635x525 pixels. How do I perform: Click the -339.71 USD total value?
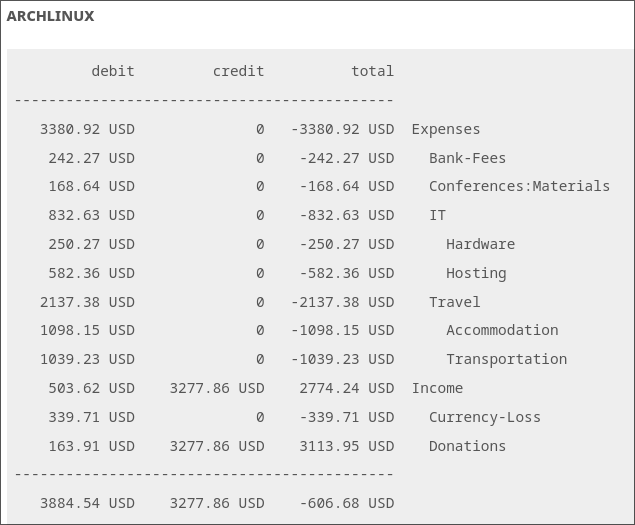(x=347, y=417)
